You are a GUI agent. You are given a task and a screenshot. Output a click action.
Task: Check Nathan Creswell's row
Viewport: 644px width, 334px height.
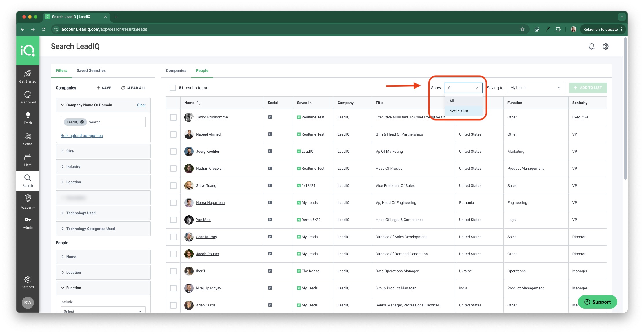pos(173,169)
